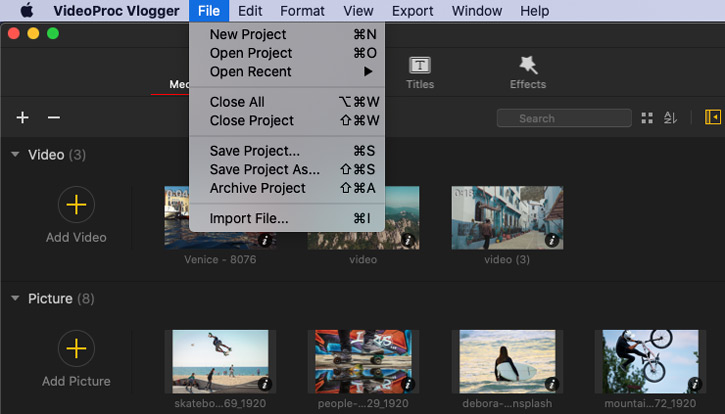The image size is (725, 414).
Task: Select Save Project As... menu entry
Action: click(x=264, y=169)
